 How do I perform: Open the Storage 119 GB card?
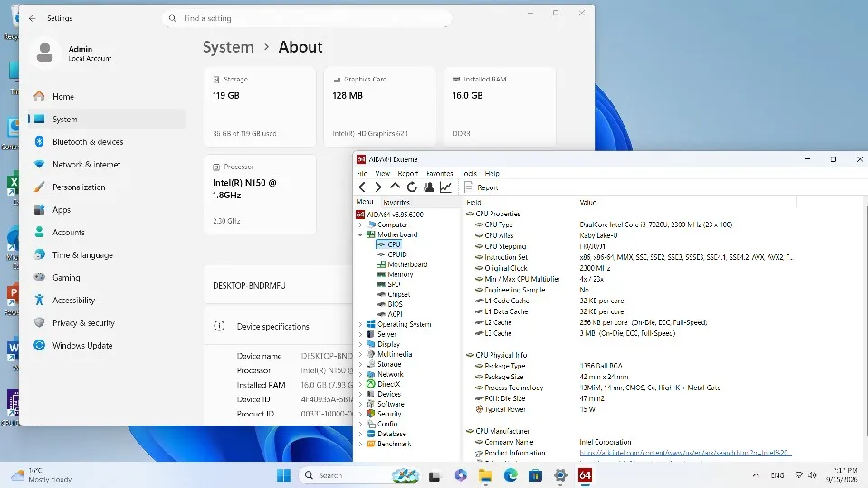(x=260, y=106)
